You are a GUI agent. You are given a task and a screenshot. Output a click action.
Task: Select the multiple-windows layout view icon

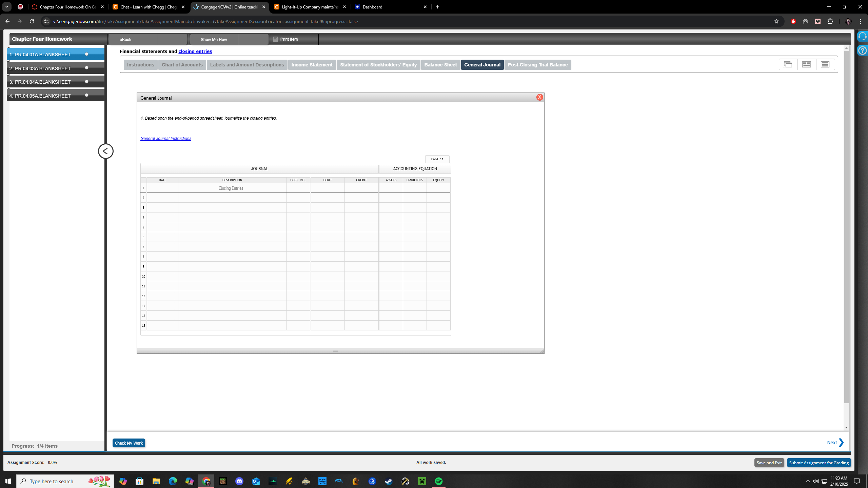point(788,64)
